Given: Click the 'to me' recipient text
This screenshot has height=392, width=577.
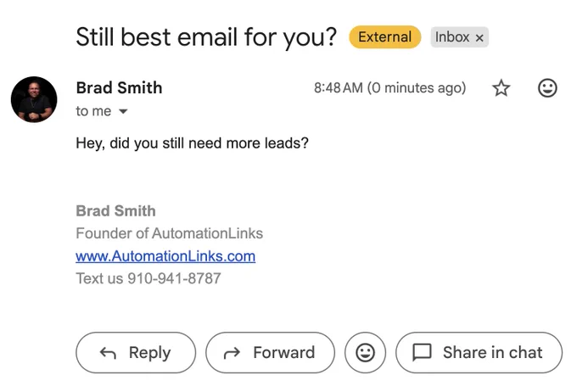Looking at the screenshot, I should click(x=93, y=111).
